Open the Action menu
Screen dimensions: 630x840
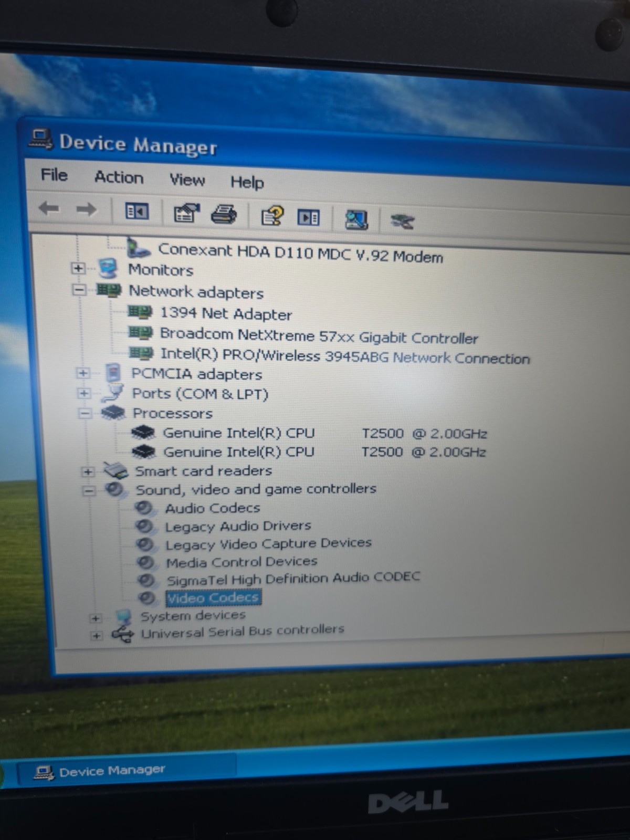click(x=119, y=177)
